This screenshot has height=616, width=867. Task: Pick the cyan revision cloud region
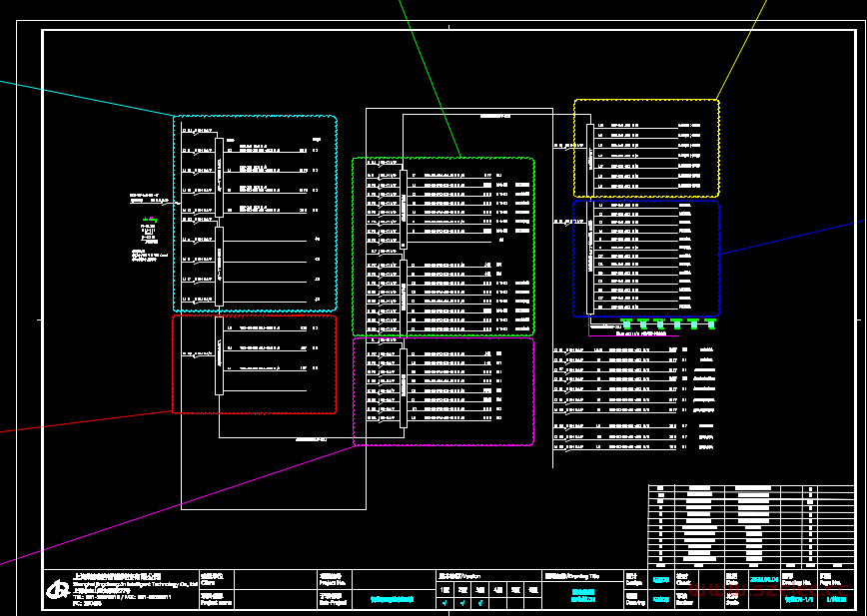[255, 214]
